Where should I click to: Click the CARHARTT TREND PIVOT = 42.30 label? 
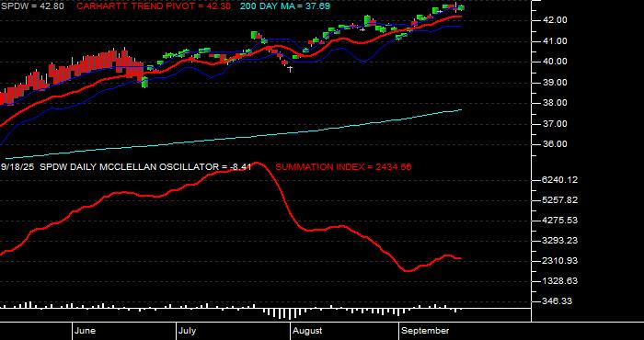click(x=154, y=6)
